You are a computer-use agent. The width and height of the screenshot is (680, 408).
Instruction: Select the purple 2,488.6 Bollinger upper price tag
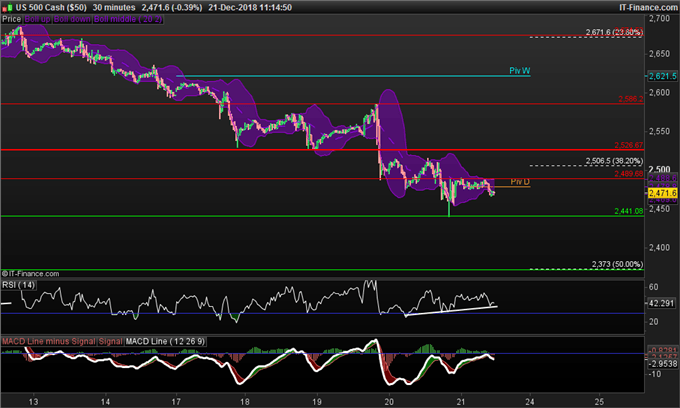[x=662, y=178]
